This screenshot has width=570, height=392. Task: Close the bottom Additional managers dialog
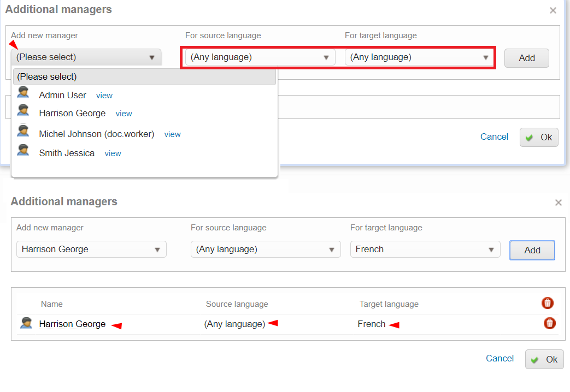(558, 203)
